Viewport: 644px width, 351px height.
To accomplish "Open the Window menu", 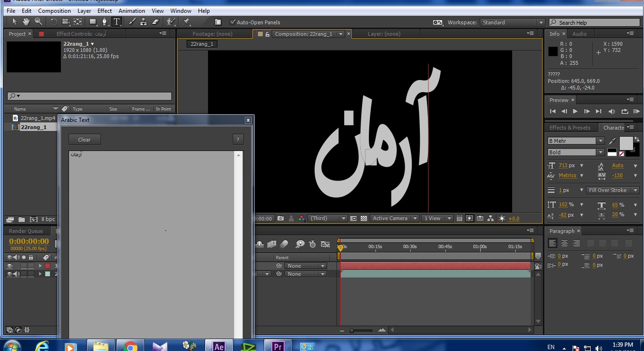I will point(180,11).
